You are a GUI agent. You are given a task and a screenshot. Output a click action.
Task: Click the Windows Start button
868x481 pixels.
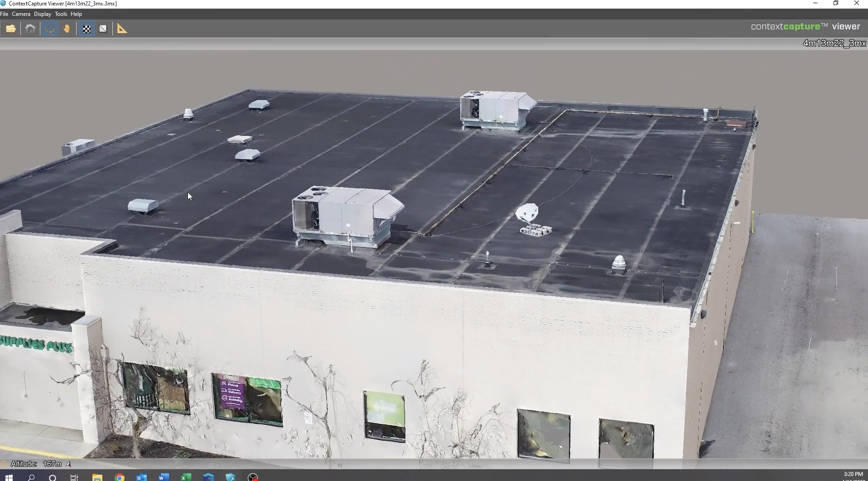[x=9, y=477]
